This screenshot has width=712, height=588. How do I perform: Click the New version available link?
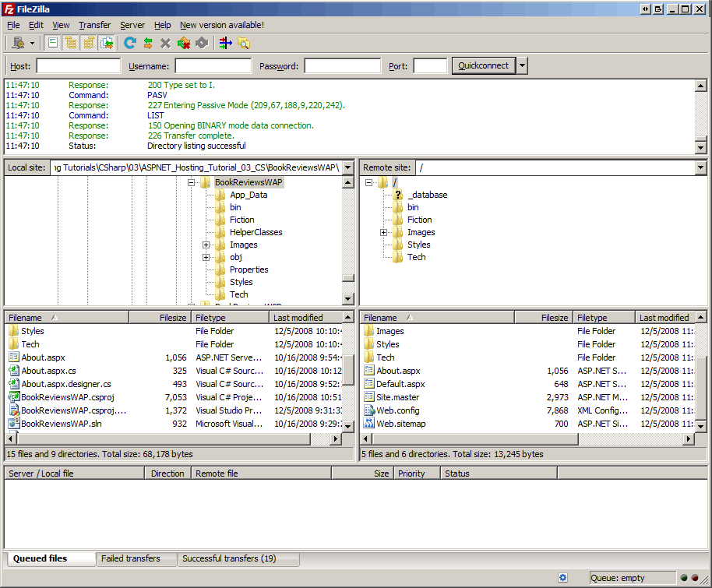point(221,25)
